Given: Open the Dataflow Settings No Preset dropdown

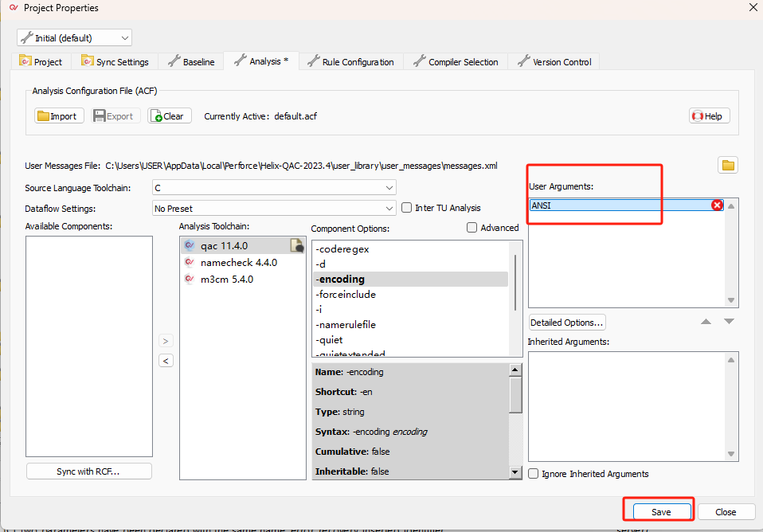Looking at the screenshot, I should pos(274,209).
